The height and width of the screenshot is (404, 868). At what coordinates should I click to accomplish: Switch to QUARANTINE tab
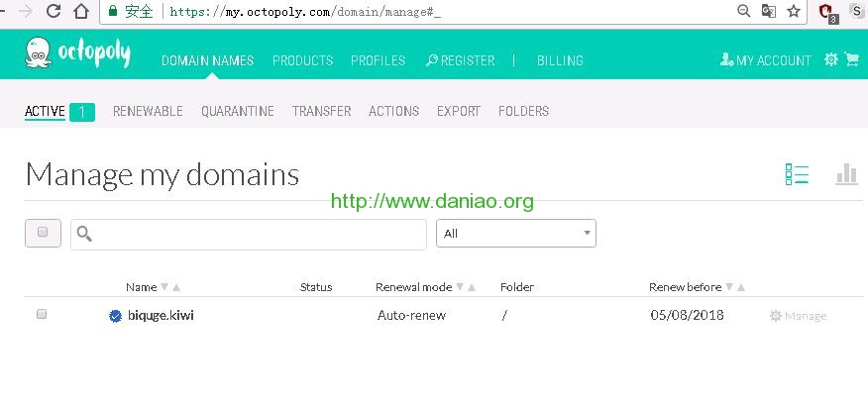tap(238, 111)
